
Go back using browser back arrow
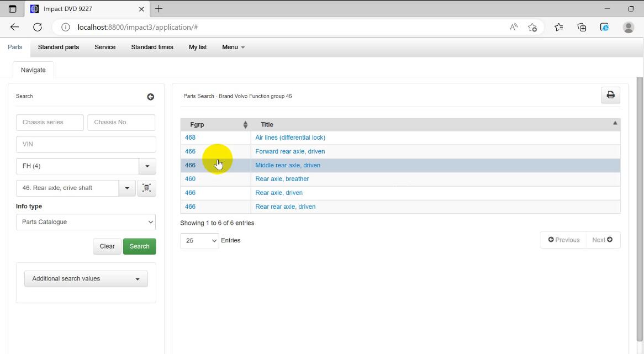14,27
